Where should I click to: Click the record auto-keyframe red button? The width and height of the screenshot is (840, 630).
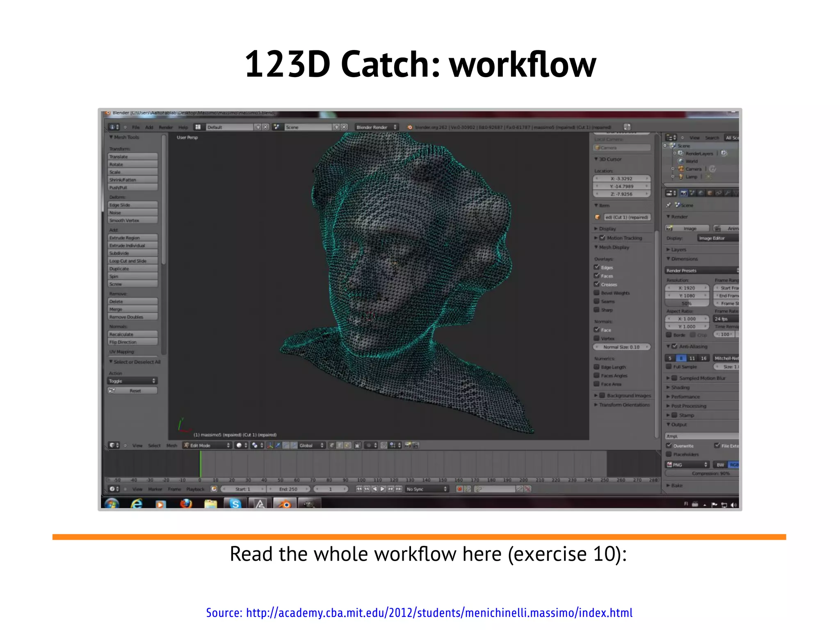coord(460,489)
